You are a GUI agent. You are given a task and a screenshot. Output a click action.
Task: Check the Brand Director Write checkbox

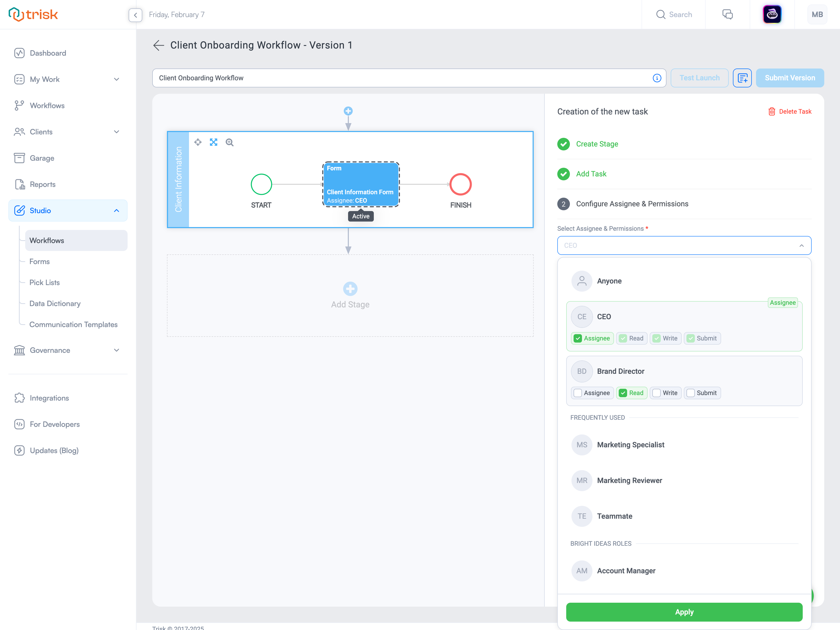click(657, 393)
